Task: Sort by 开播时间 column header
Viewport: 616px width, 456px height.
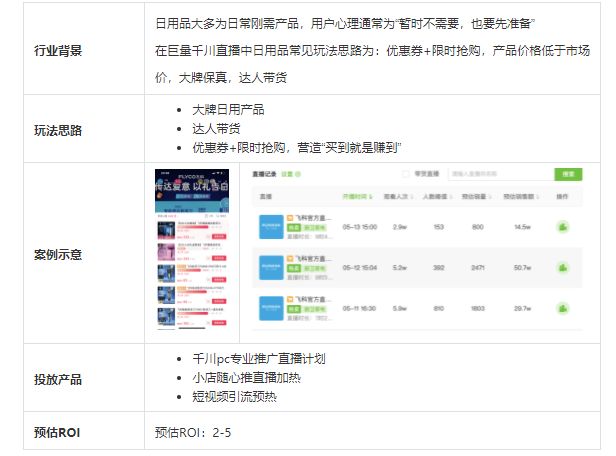Action: [x=358, y=196]
